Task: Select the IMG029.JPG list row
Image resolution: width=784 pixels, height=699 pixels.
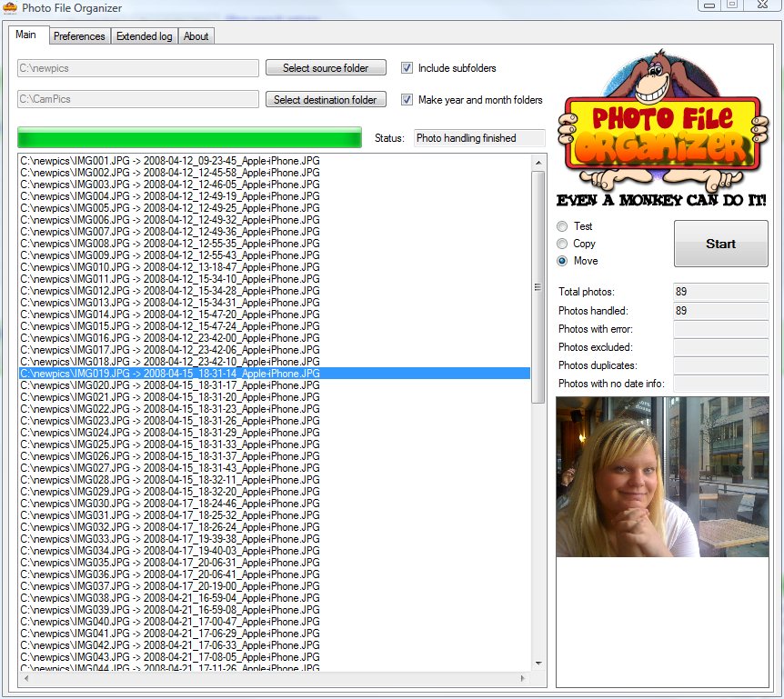Action: click(x=275, y=492)
